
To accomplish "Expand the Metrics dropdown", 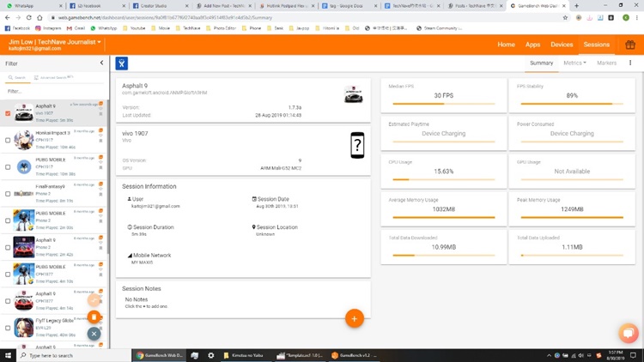I will coord(574,63).
